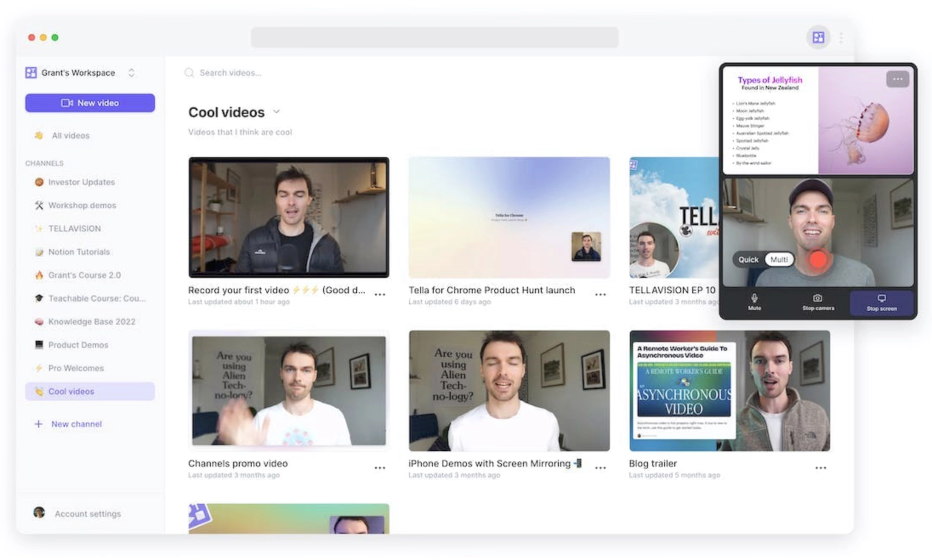Open the Teachable Course channel

pyautogui.click(x=90, y=298)
